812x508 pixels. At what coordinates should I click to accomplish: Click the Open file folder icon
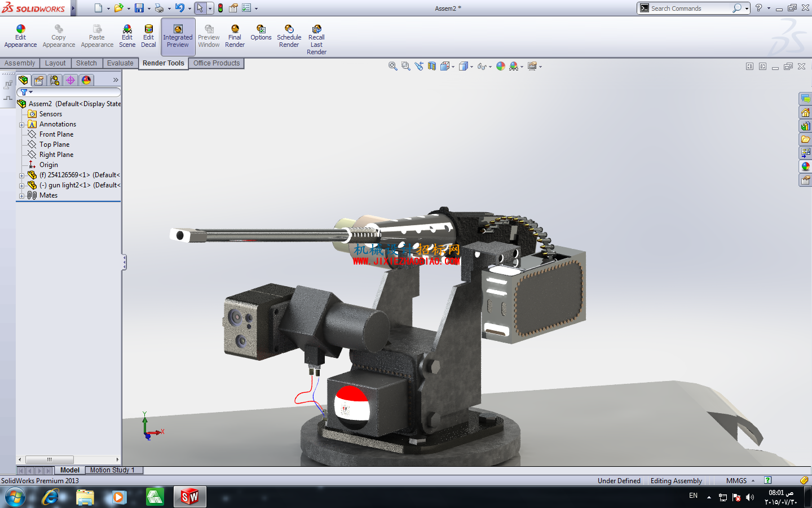pos(118,8)
